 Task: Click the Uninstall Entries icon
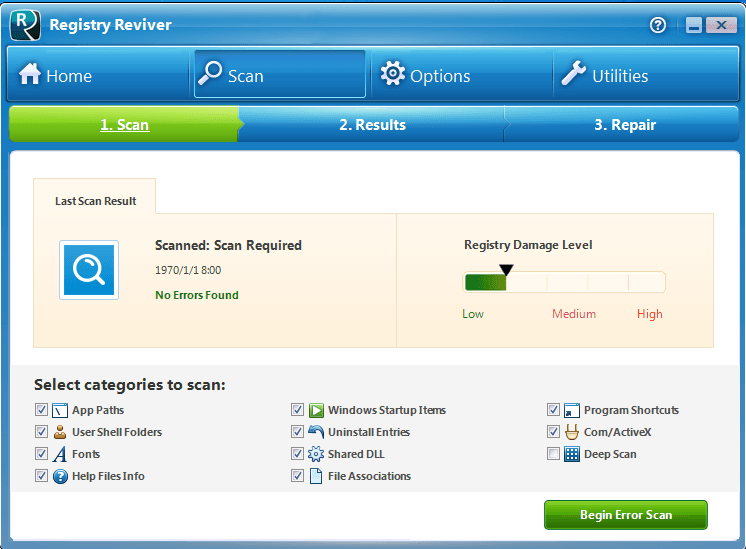(x=316, y=432)
